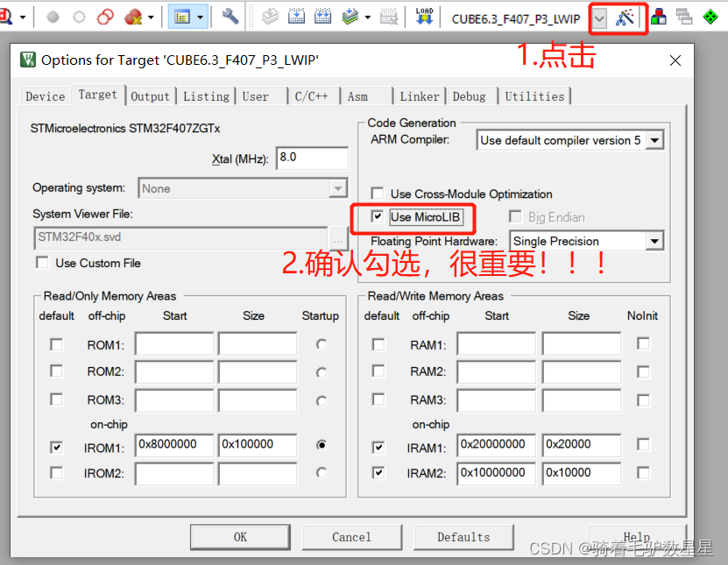
Task: Open the Asm tab
Action: pyautogui.click(x=357, y=96)
